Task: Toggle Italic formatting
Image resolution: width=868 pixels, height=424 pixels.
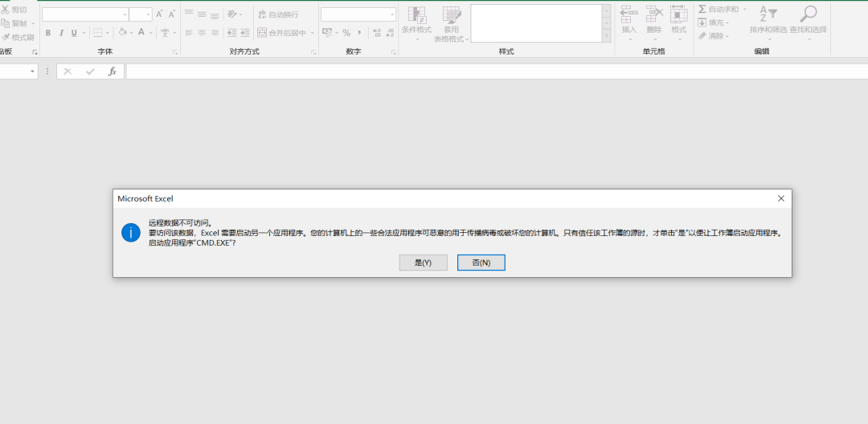Action: [61, 33]
